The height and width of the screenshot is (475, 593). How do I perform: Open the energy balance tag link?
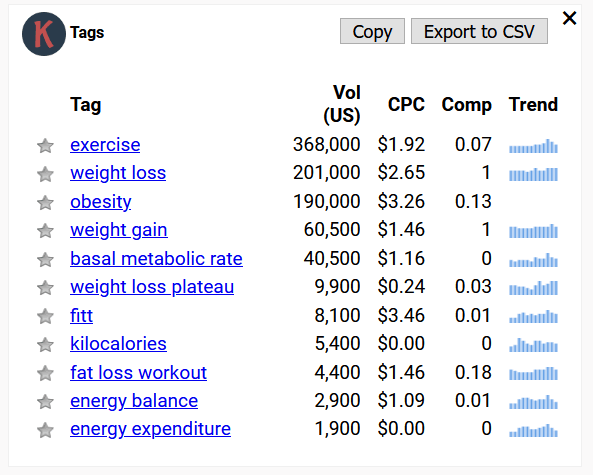tap(134, 401)
